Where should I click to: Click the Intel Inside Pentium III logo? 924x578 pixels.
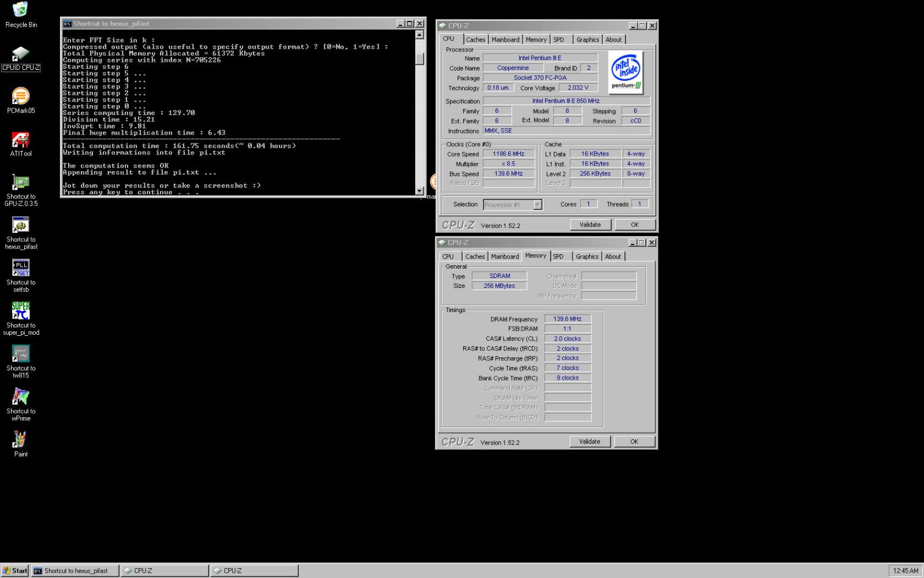point(627,72)
